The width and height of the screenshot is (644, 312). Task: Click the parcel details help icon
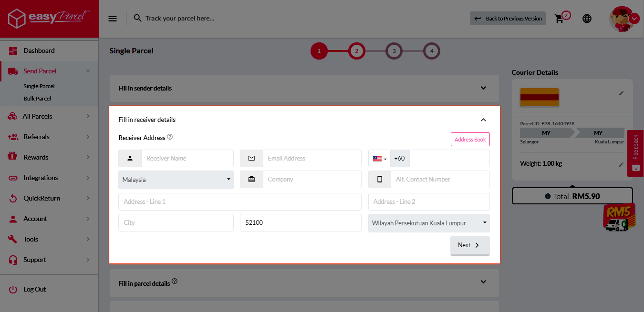(175, 282)
